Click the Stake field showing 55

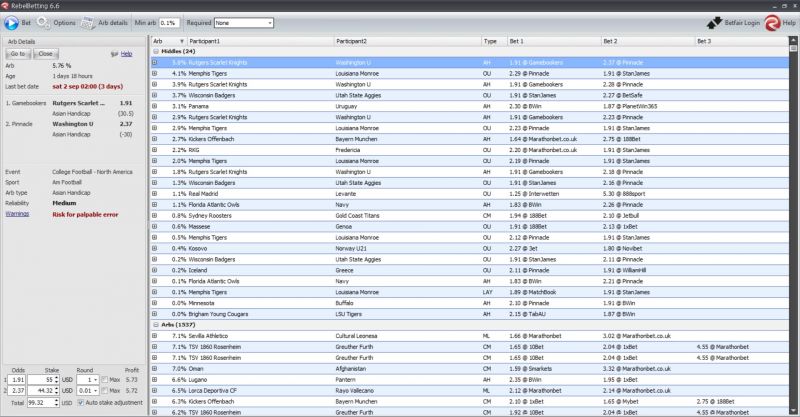click(x=41, y=380)
